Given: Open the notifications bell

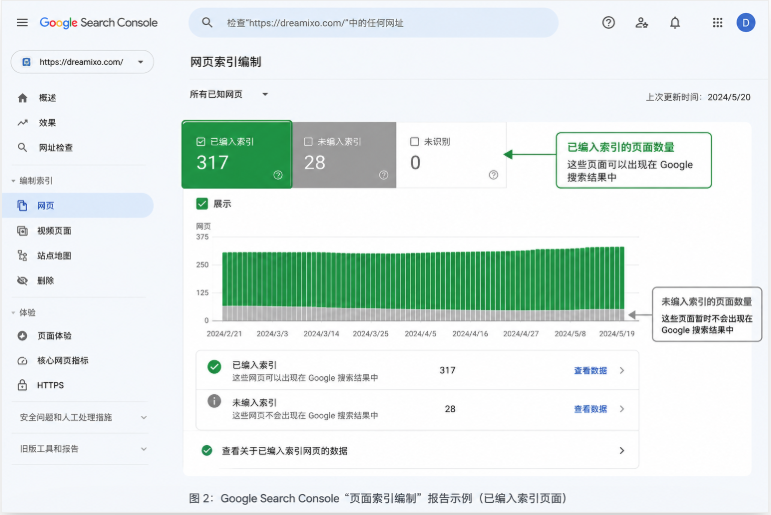Looking at the screenshot, I should pos(675,23).
